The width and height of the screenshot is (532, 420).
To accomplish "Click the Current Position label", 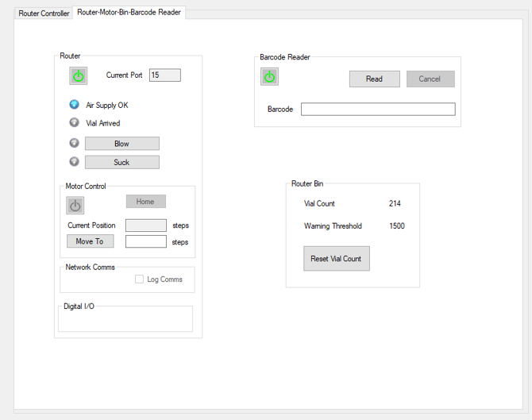I will tap(91, 225).
